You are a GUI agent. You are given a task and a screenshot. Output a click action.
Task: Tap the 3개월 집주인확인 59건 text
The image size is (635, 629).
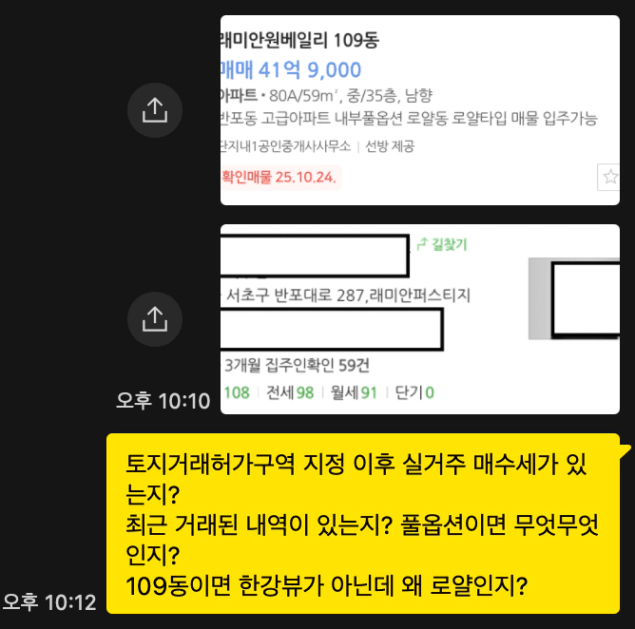[x=297, y=365]
